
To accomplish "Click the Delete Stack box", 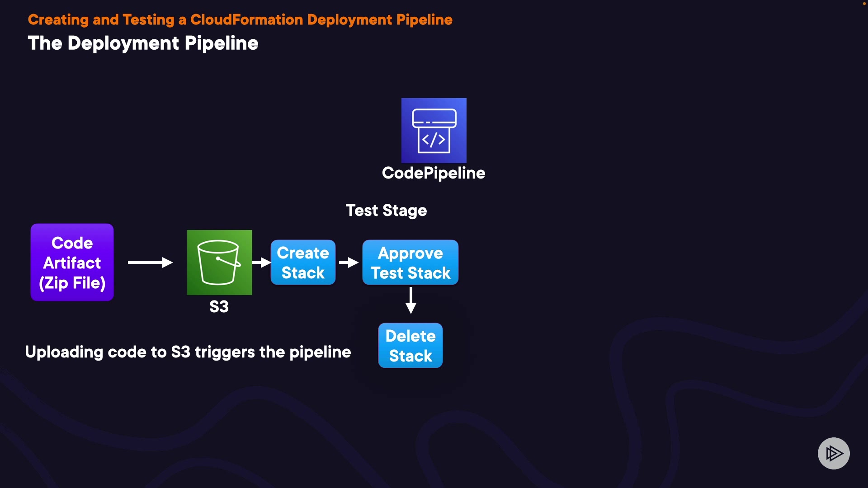I will coord(410,346).
